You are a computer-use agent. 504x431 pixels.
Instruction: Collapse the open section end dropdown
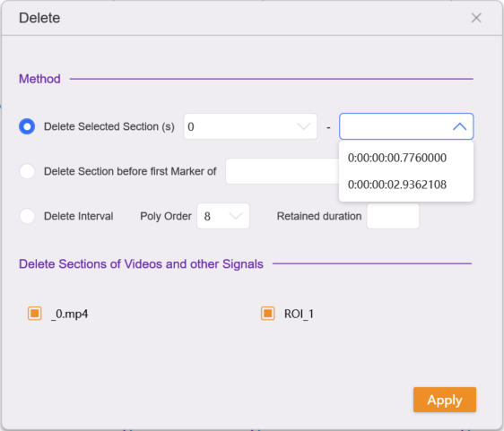pyautogui.click(x=406, y=126)
